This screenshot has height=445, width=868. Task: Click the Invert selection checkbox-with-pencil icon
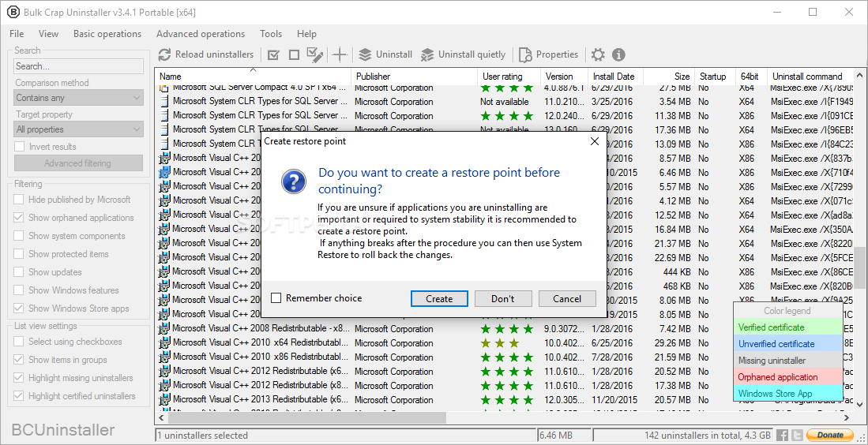316,54
